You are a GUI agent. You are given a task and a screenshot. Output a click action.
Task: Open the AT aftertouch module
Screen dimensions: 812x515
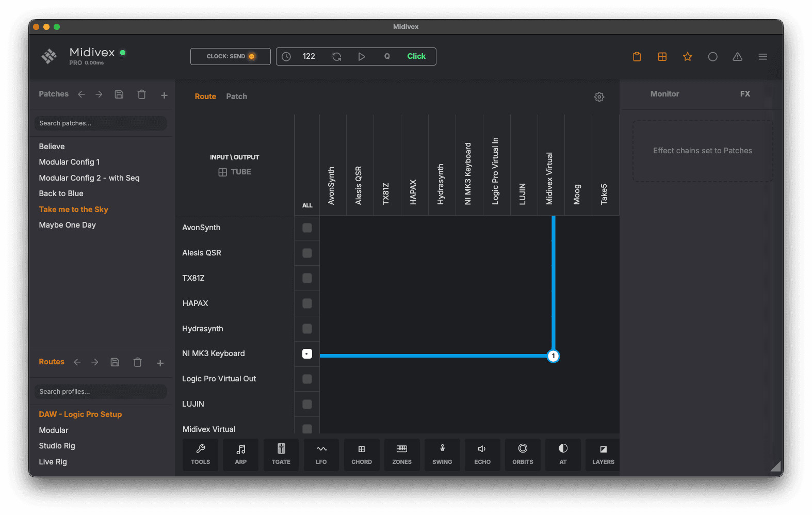[563, 455]
